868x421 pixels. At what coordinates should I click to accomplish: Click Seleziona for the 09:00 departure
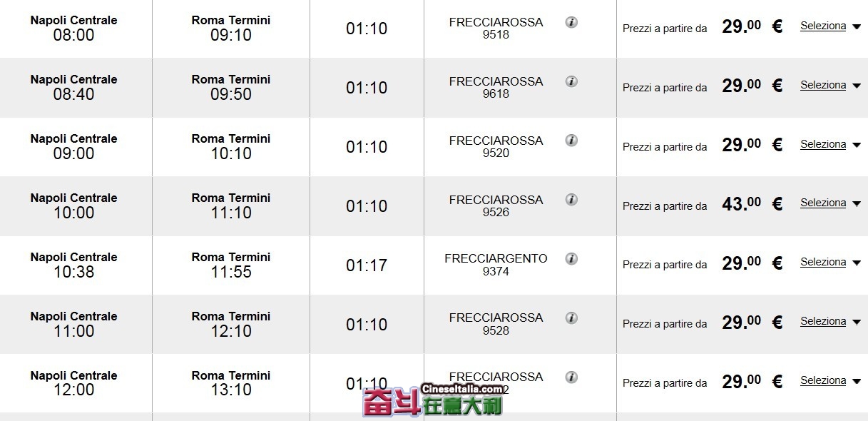(823, 144)
